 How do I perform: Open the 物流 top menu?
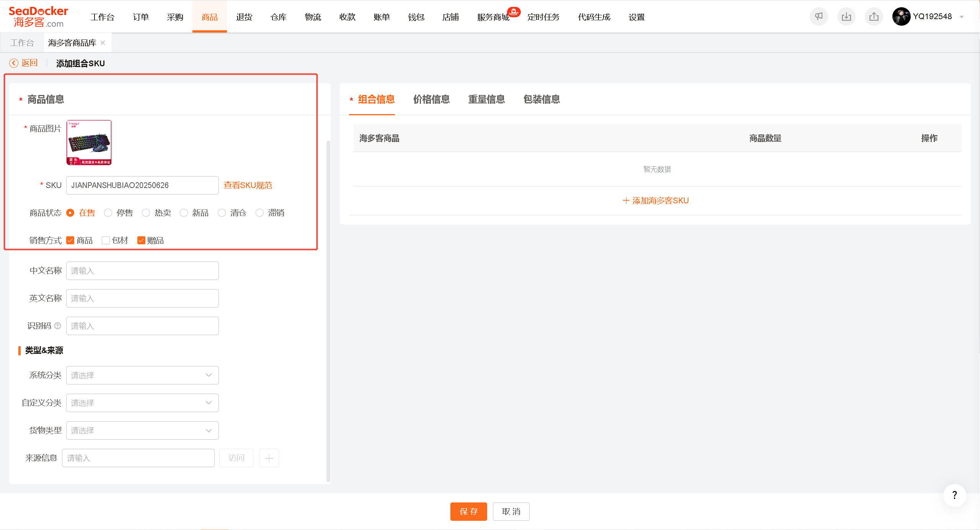click(x=313, y=17)
